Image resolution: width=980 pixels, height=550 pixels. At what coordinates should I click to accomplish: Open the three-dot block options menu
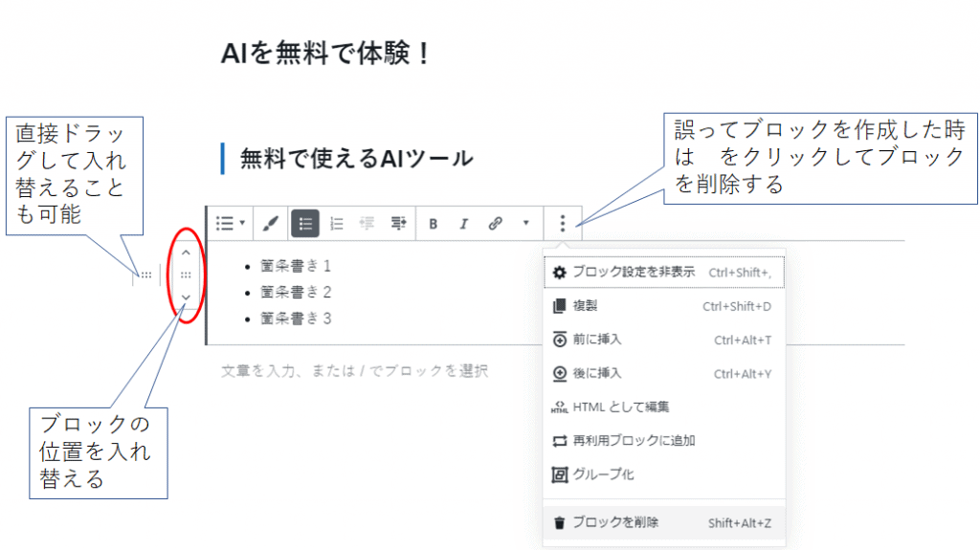coord(563,224)
